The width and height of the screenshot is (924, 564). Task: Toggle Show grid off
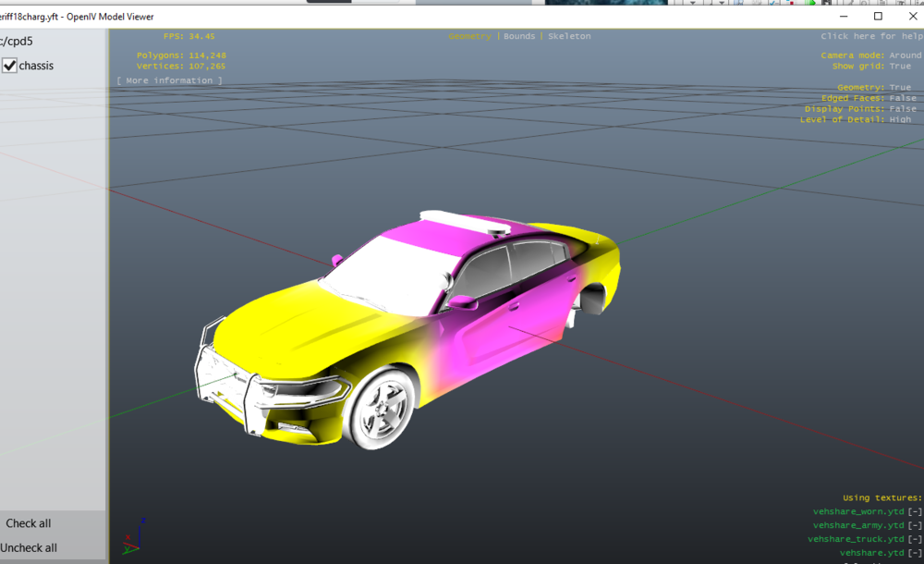click(899, 66)
